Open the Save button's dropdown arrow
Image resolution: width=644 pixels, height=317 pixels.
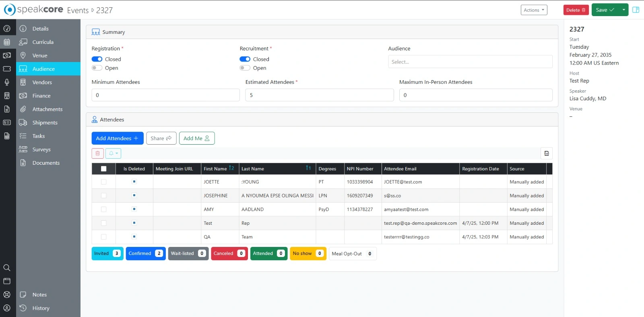click(x=623, y=10)
